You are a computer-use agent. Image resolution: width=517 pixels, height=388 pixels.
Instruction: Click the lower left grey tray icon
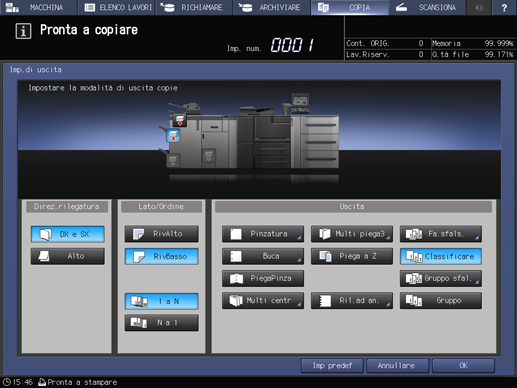[x=173, y=160]
